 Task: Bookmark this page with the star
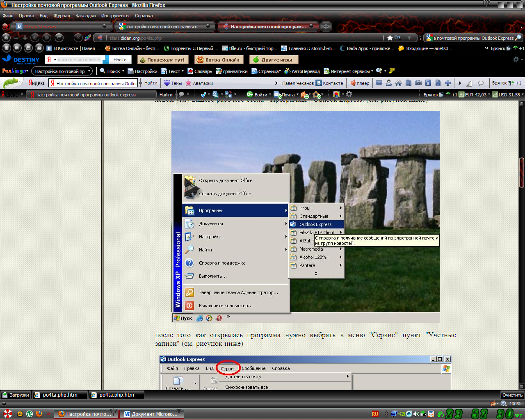(390, 38)
